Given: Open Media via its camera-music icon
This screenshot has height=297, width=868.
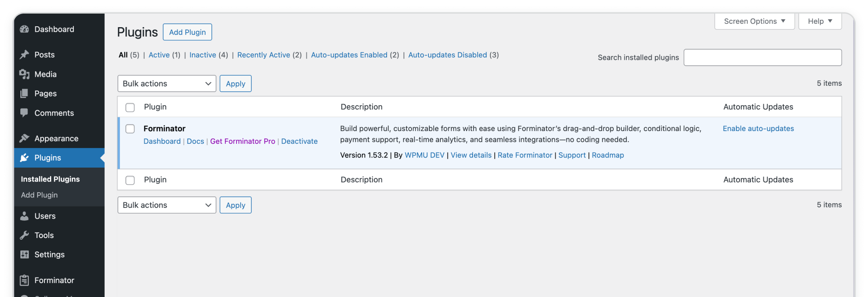Looking at the screenshot, I should (x=25, y=74).
